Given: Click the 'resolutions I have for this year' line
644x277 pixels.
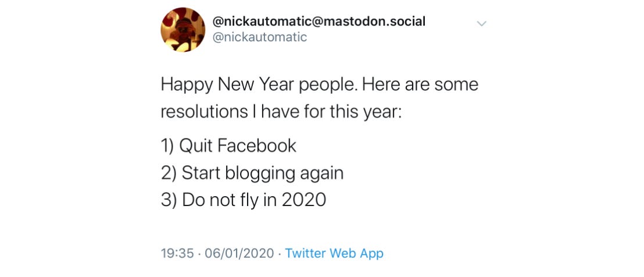Looking at the screenshot, I should coord(281,112).
